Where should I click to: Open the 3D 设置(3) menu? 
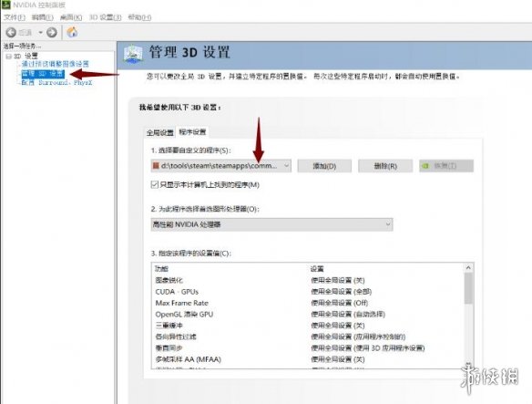click(105, 17)
